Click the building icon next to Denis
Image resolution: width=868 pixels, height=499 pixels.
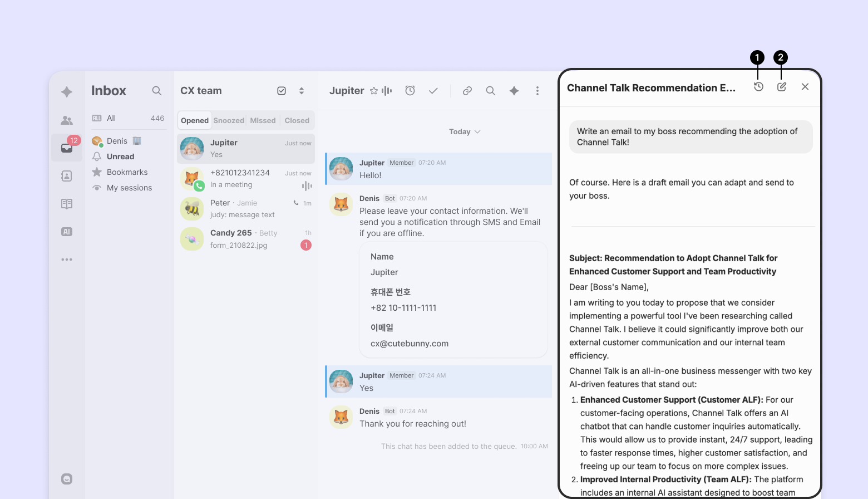pos(137,141)
